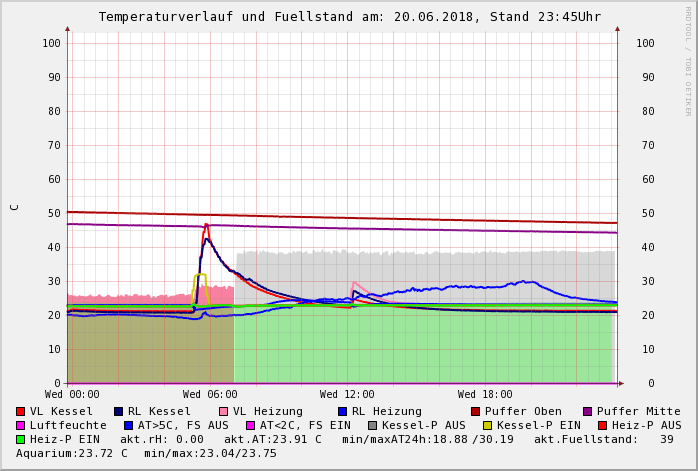Pick the blue RL Heizung legend swatch
This screenshot has height=471, width=698.
pos(342,411)
